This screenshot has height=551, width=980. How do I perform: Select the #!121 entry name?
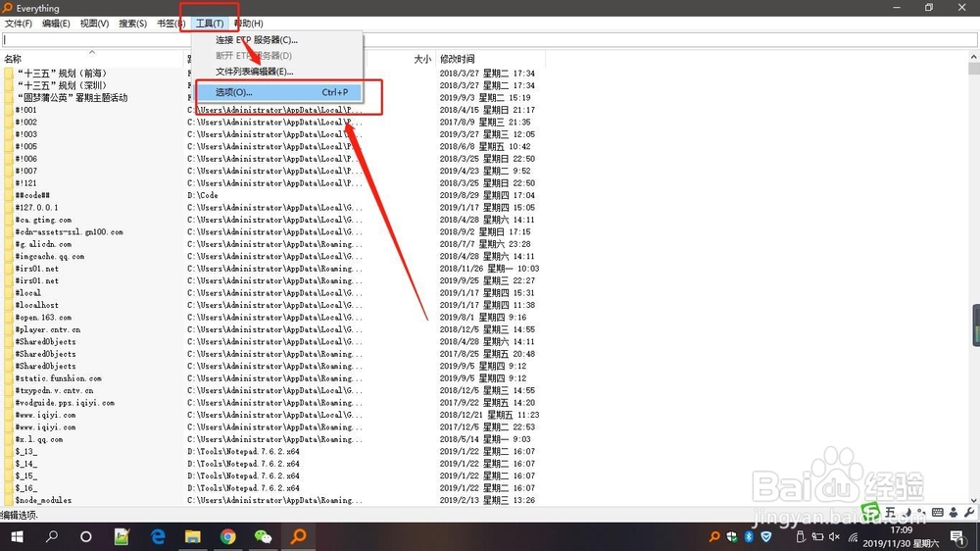pyautogui.click(x=26, y=182)
